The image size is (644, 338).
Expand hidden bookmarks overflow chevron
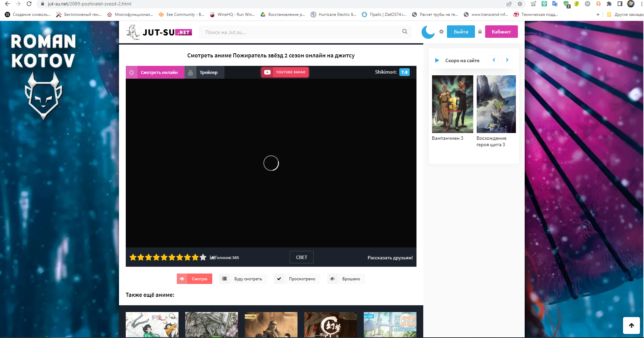[598, 15]
